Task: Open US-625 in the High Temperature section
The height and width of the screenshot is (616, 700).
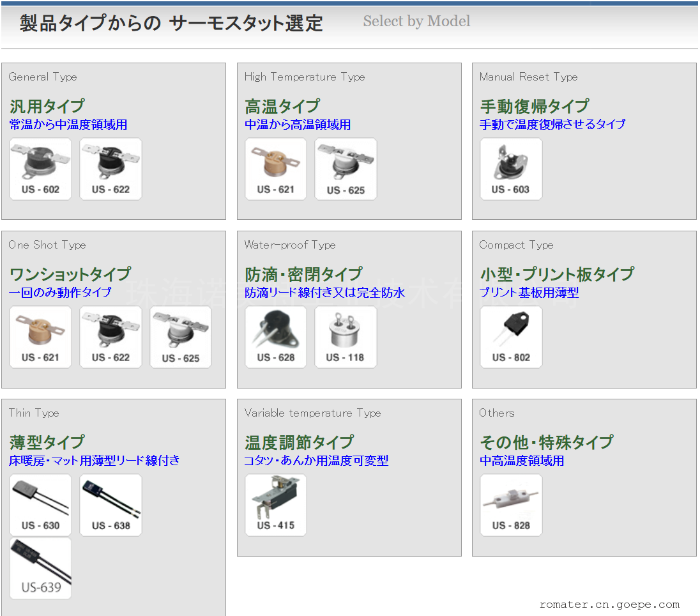Action: click(346, 169)
